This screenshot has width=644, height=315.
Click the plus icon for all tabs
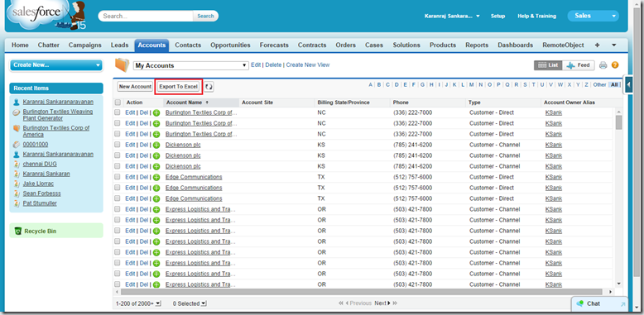[x=597, y=45]
